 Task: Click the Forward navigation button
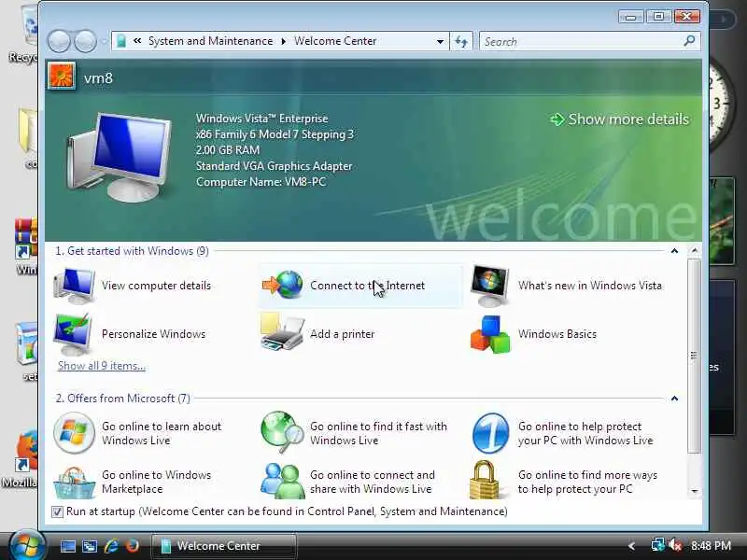coord(85,41)
